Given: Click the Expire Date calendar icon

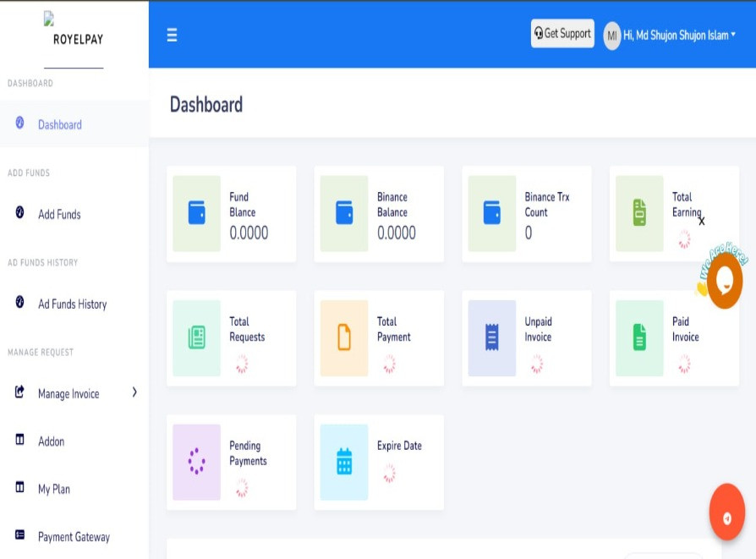Looking at the screenshot, I should tap(344, 462).
